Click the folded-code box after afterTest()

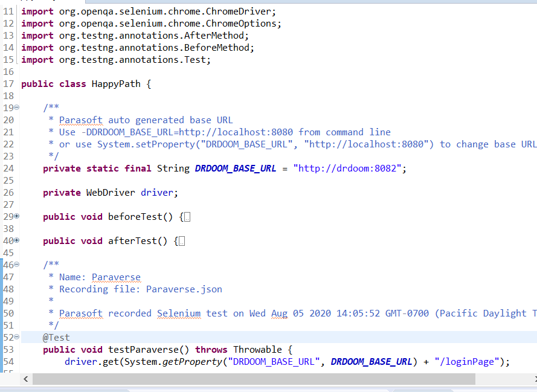[x=182, y=241]
